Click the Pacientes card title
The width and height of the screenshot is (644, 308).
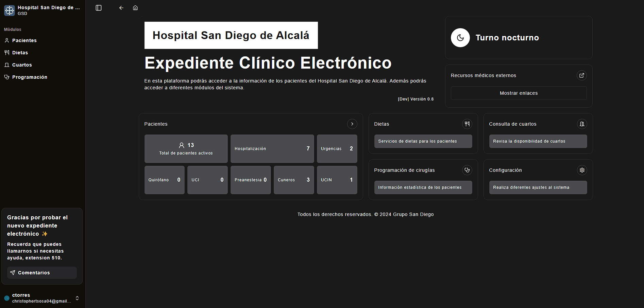click(x=156, y=124)
